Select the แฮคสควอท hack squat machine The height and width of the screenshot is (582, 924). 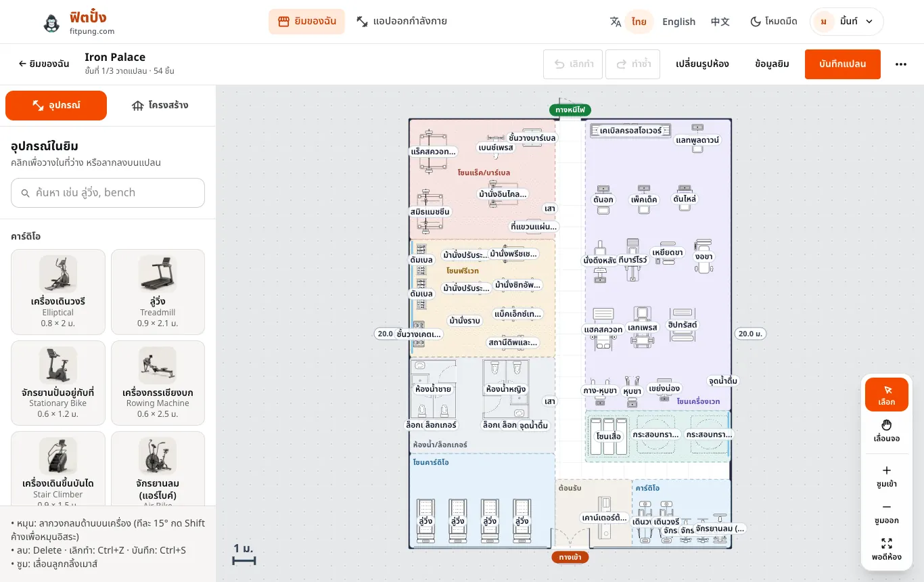pos(603,329)
